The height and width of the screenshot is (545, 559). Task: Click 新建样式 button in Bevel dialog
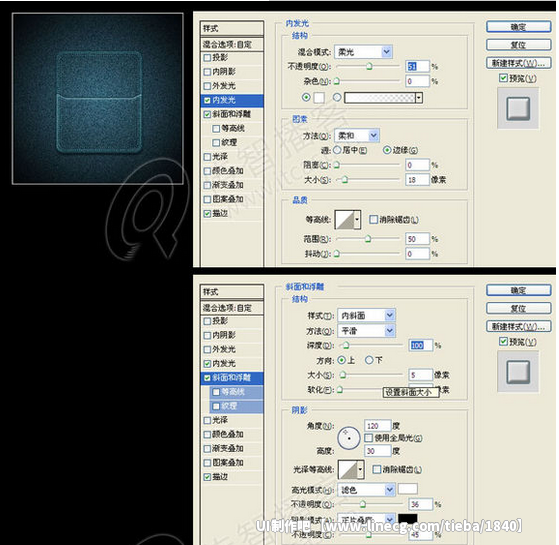tap(519, 327)
